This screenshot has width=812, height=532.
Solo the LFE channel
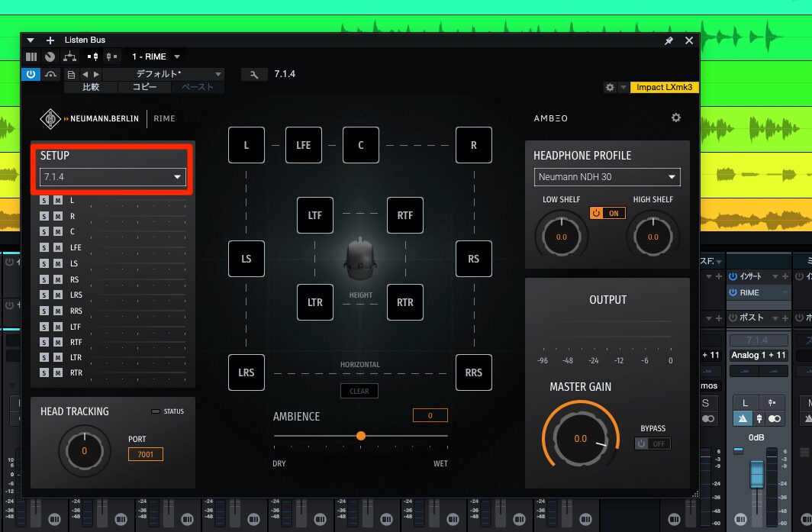coord(44,248)
